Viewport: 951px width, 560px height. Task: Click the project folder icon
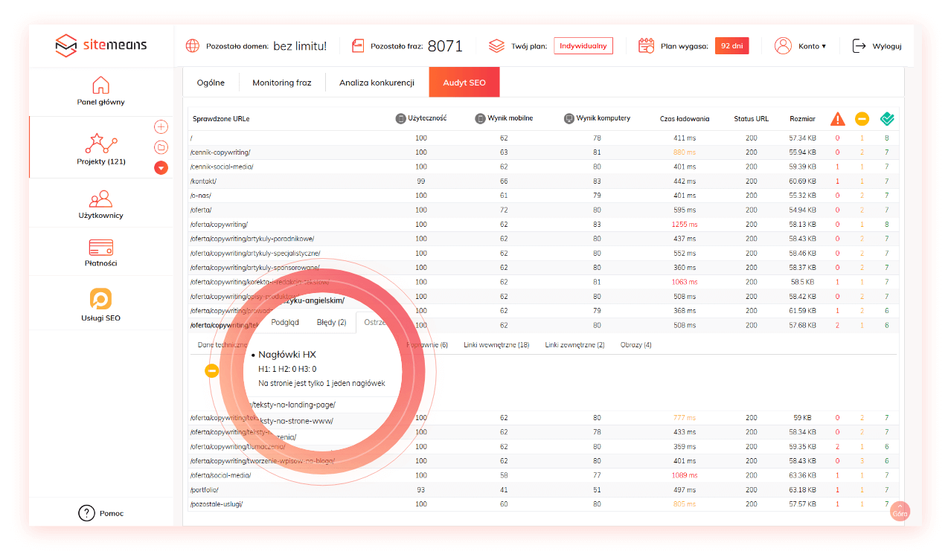(161, 147)
